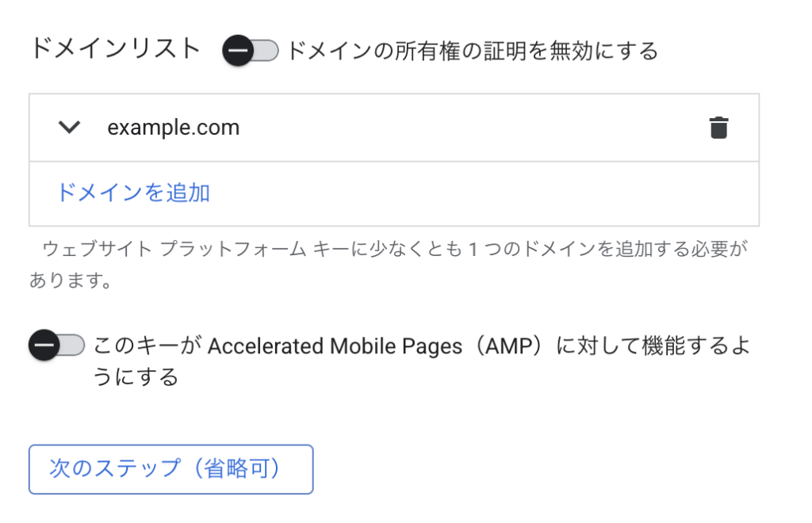Screen dimensions: 812x523
Task: Select the example.com domain name text
Action: click(x=174, y=128)
